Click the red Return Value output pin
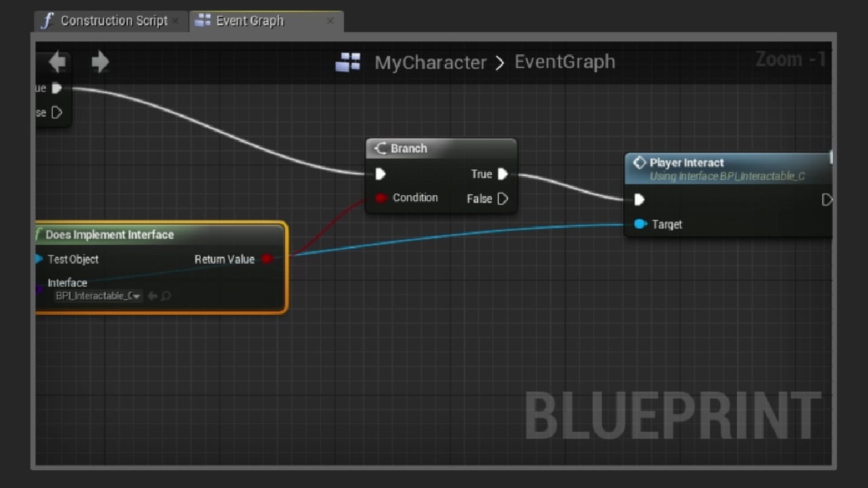The image size is (868, 488). tap(267, 259)
